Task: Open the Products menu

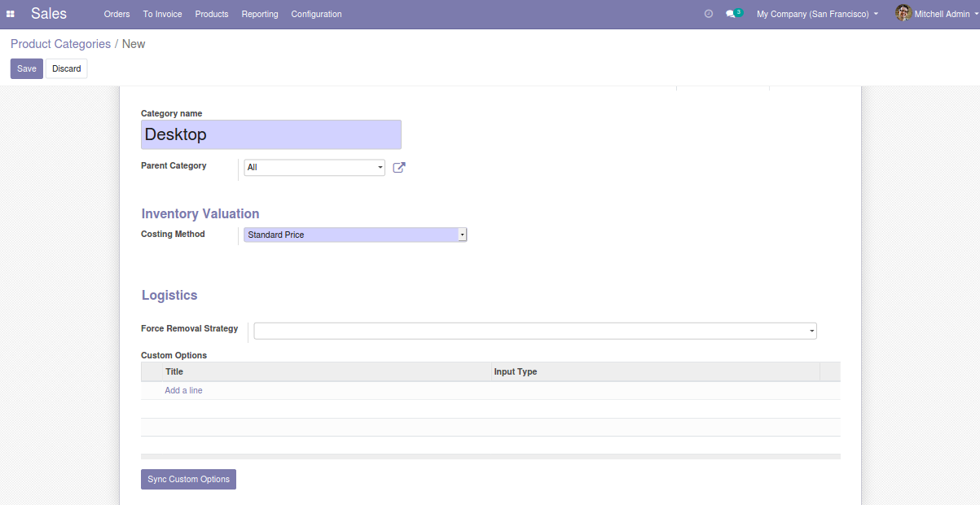Action: (211, 14)
